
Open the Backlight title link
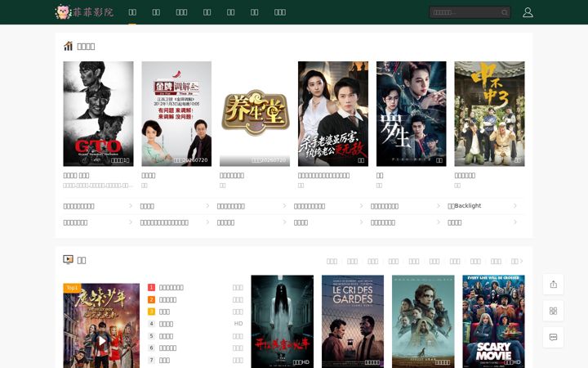(464, 206)
